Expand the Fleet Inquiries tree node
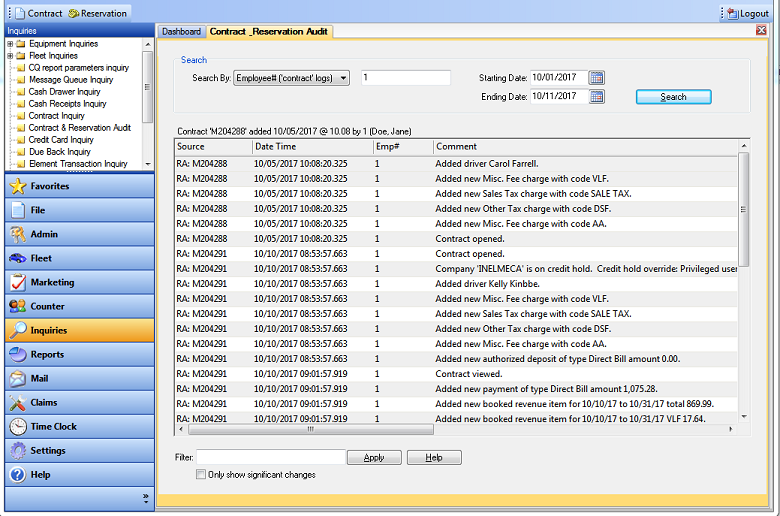The height and width of the screenshot is (516, 780). 10,56
